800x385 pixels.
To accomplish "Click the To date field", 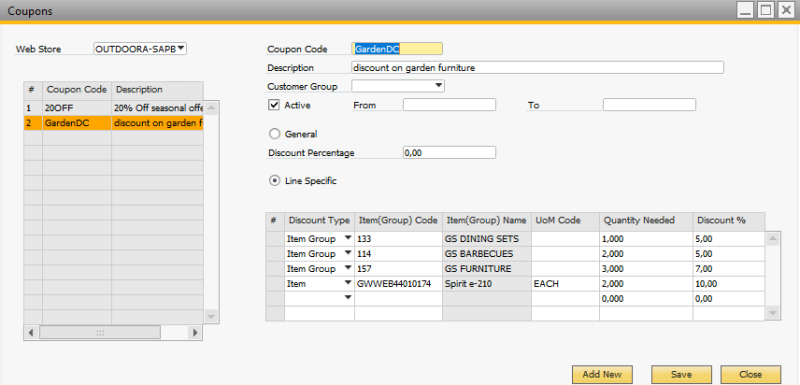I will 649,105.
